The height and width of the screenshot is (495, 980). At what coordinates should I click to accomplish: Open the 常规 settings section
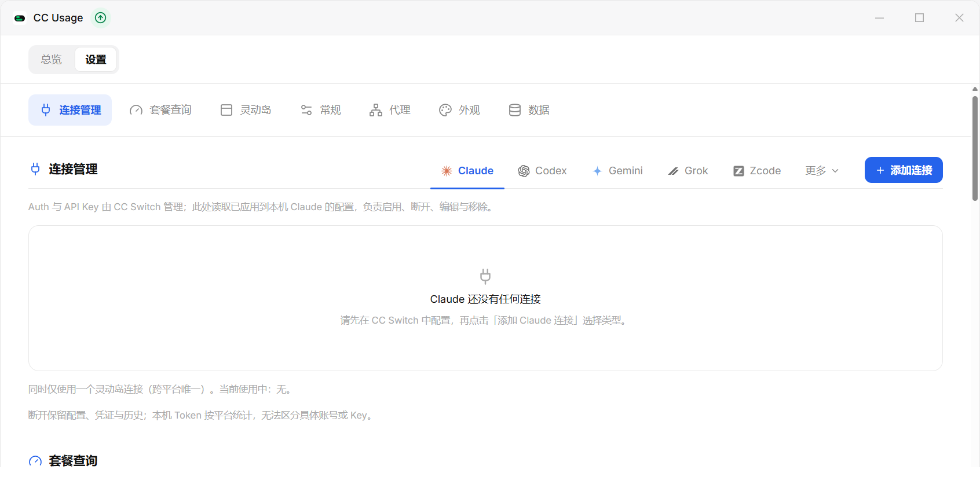click(321, 110)
